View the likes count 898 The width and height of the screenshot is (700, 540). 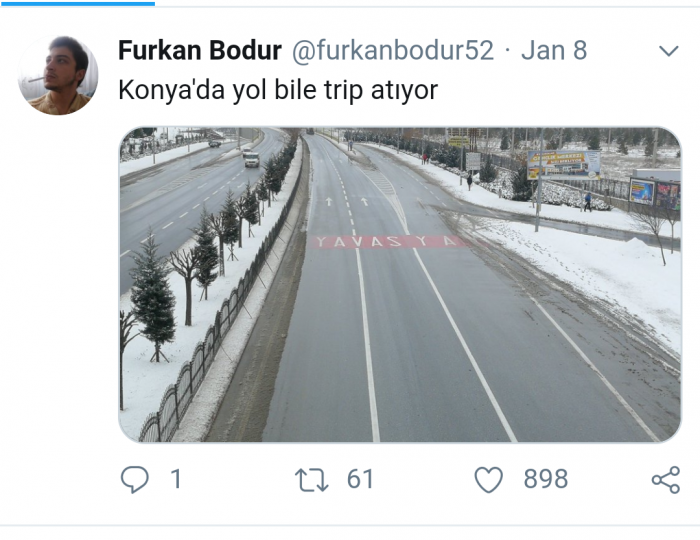[546, 479]
